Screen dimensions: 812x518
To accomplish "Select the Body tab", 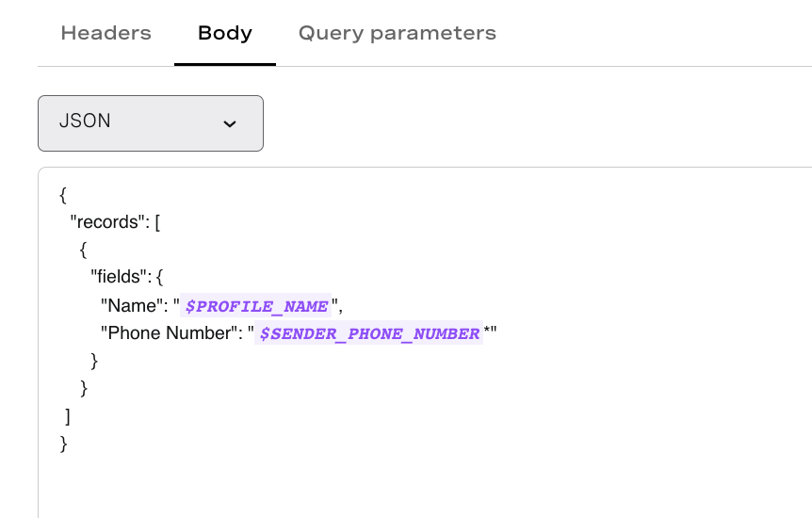I will coord(225,33).
